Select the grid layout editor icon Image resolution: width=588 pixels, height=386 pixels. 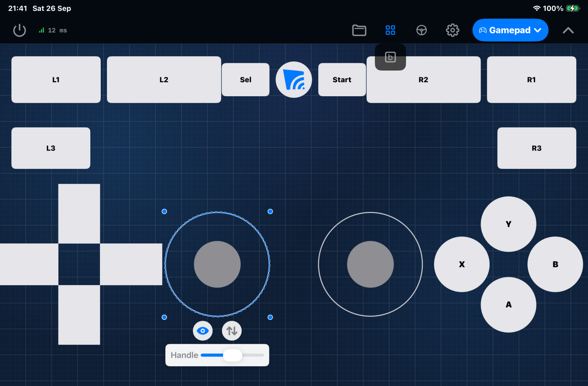390,30
